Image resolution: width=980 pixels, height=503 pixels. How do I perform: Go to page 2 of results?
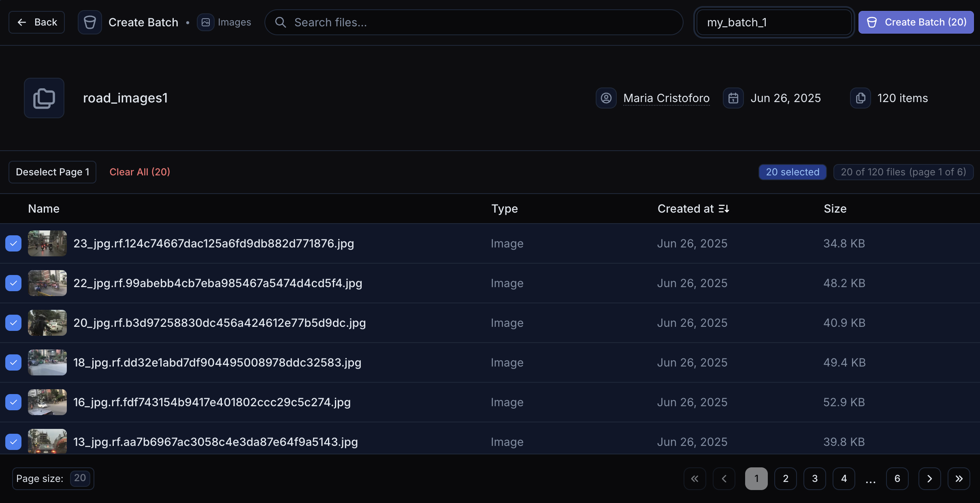785,479
